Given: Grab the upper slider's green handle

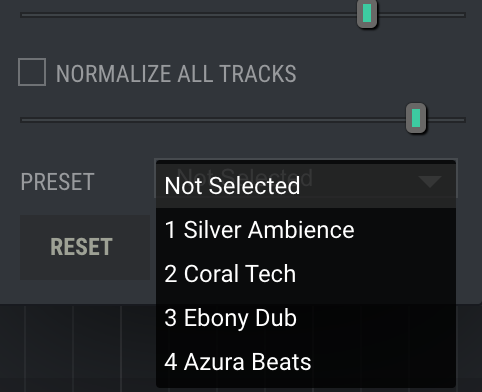Looking at the screenshot, I should pos(367,14).
